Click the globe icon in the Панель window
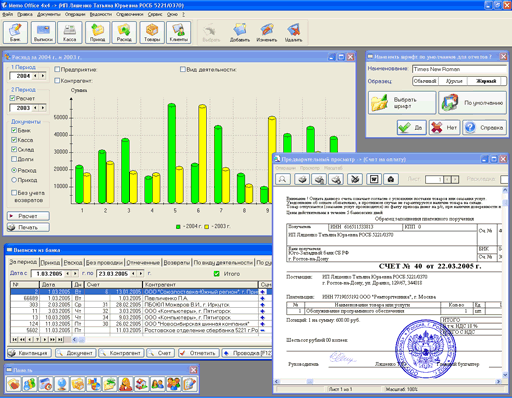Screen dimensions: 512x398 tap(62, 384)
